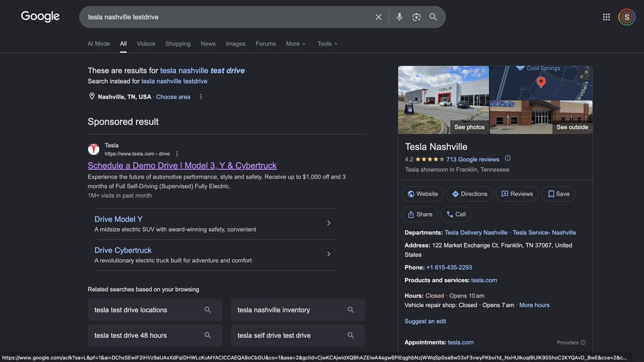Click the red map pin marker
This screenshot has height=362, width=644.
[x=541, y=82]
